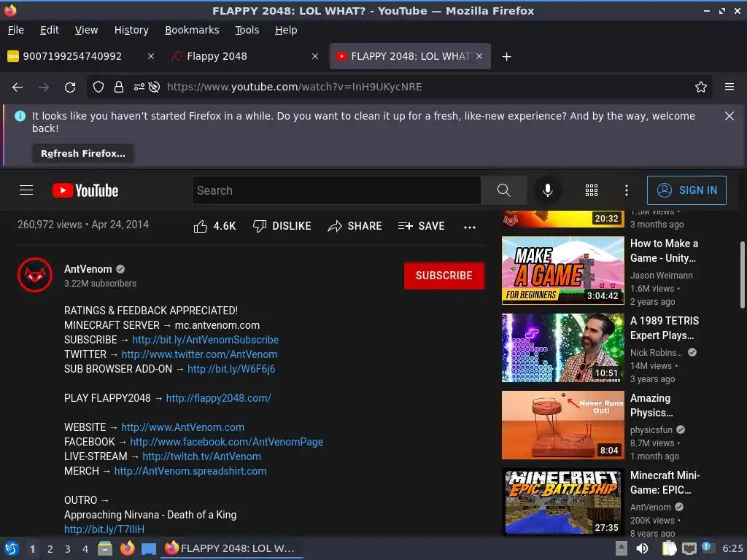This screenshot has height=560, width=747.
Task: Open the bit.ly/T7lliH outro link
Action: (x=104, y=529)
